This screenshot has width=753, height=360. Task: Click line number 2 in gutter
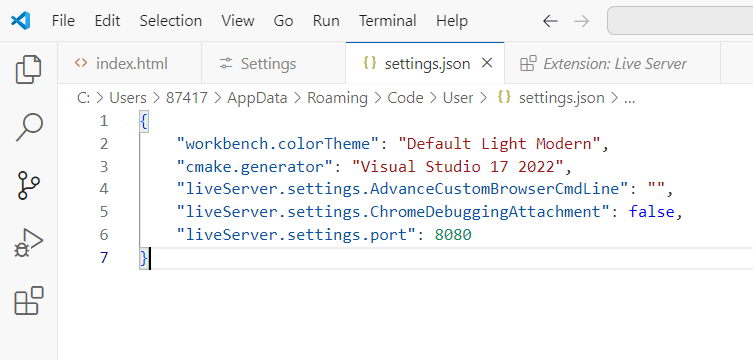coord(104,144)
